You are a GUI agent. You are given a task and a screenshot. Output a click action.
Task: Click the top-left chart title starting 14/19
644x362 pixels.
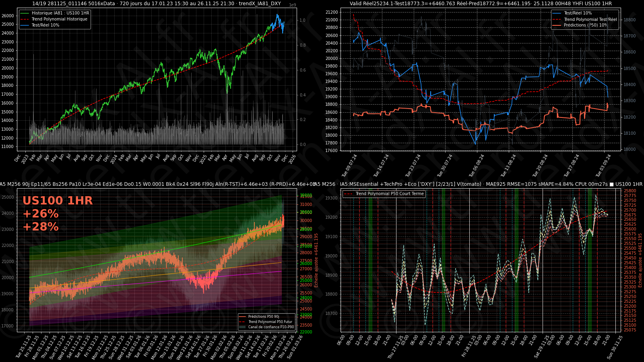(x=157, y=4)
